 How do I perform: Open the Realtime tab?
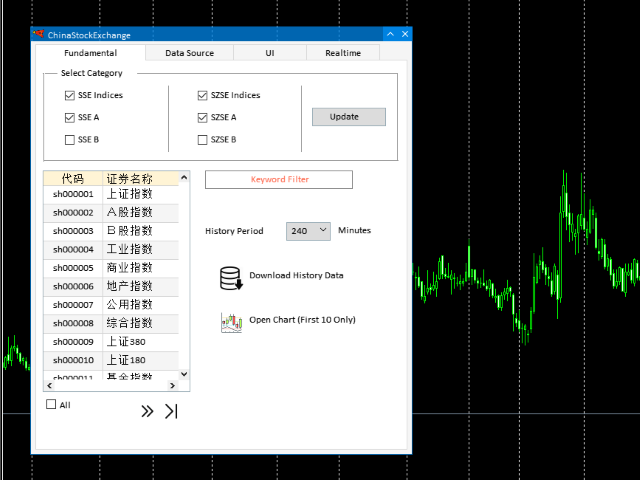tap(343, 53)
